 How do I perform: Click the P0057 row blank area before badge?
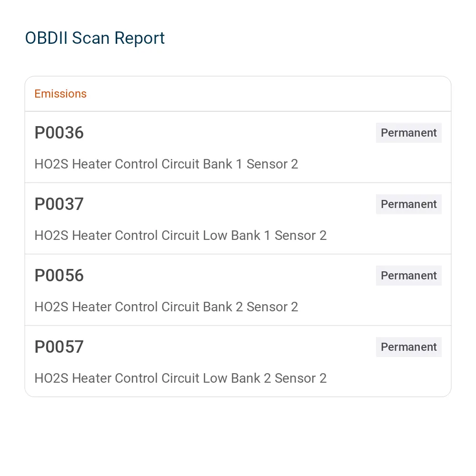pyautogui.click(x=230, y=347)
